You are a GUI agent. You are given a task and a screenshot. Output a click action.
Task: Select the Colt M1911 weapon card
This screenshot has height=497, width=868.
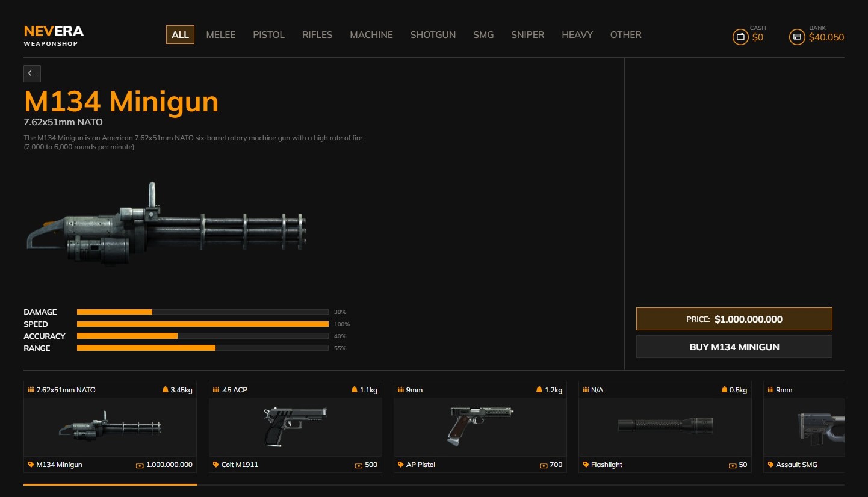296,427
